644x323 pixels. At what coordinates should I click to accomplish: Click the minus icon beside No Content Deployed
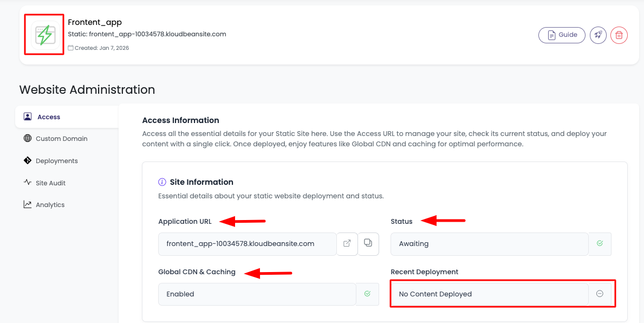tap(600, 294)
